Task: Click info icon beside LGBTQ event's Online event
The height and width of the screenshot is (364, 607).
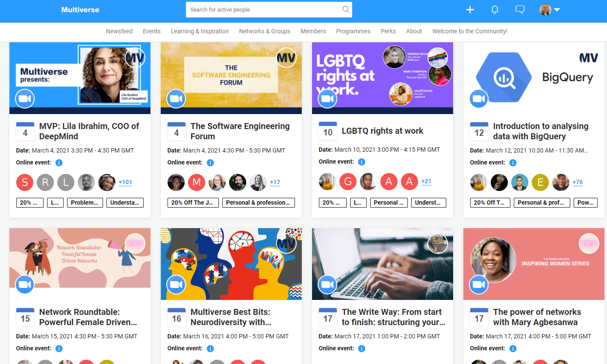Action: (x=362, y=162)
